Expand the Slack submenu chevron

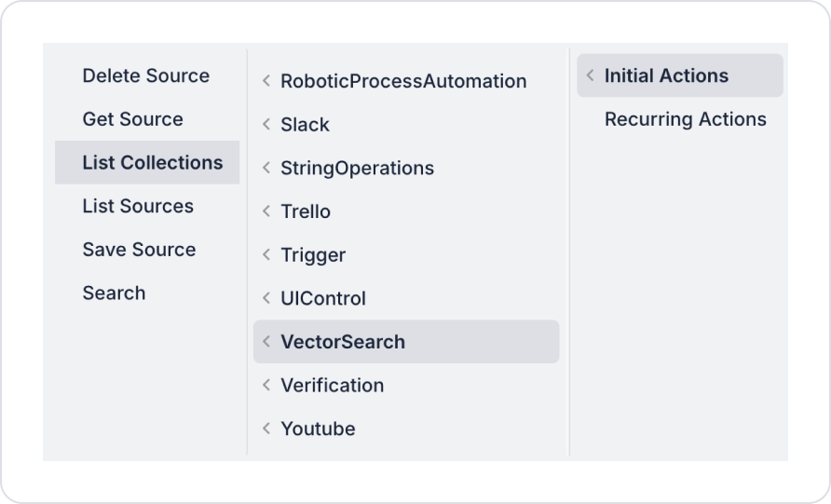[266, 125]
